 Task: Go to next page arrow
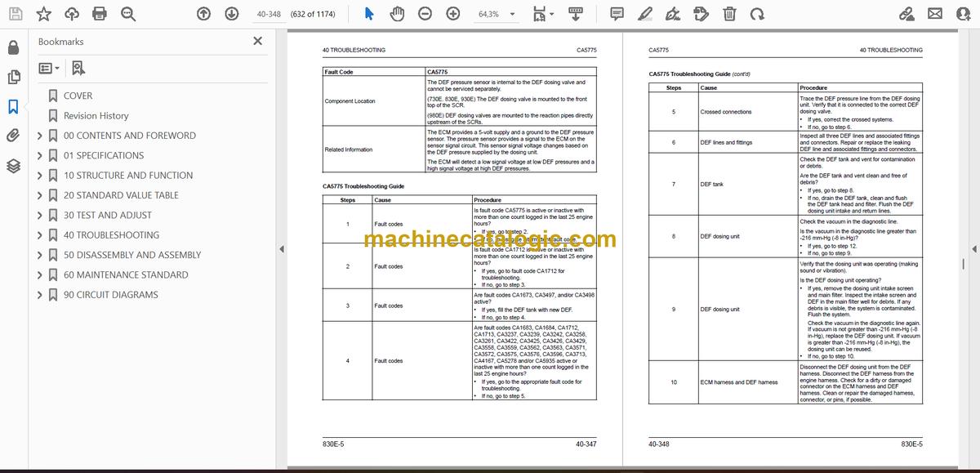232,14
